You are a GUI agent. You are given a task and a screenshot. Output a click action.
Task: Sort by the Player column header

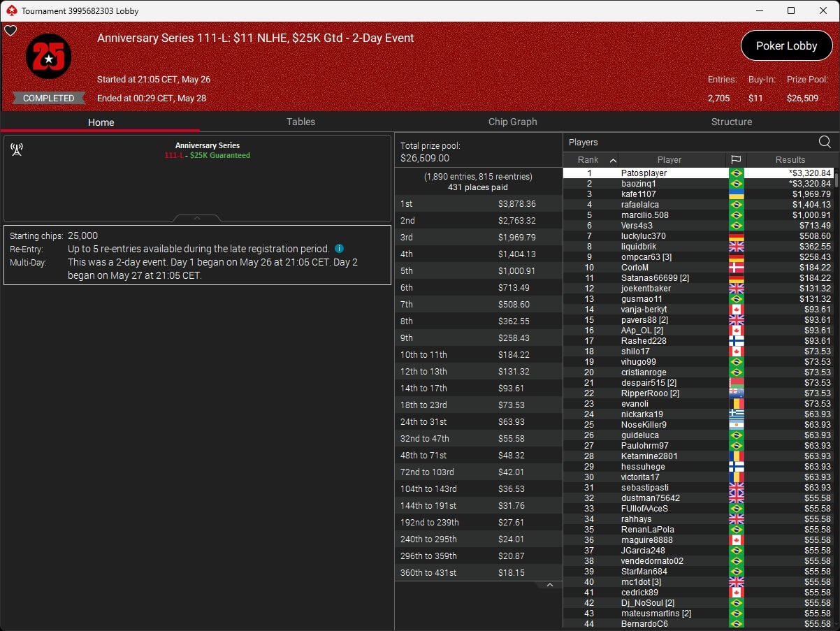tap(669, 160)
